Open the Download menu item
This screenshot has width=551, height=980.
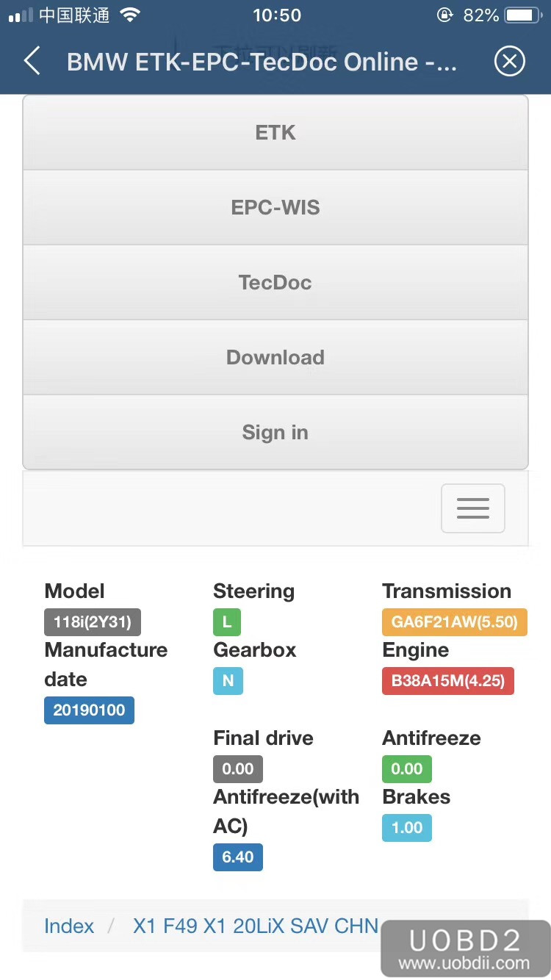[275, 357]
